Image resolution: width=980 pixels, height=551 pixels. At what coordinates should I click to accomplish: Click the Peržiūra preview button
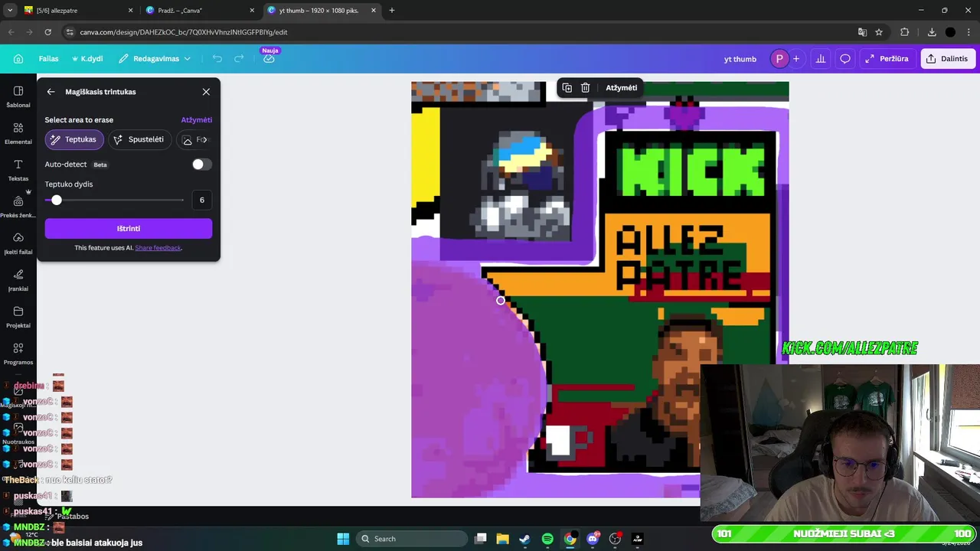(887, 59)
